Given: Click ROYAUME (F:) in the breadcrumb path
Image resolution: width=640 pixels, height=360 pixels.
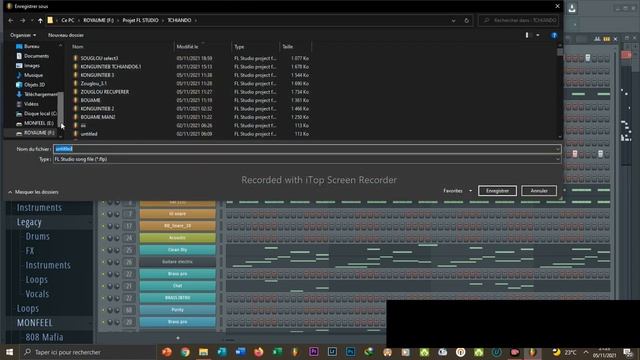Looking at the screenshot, I should 98,20.
